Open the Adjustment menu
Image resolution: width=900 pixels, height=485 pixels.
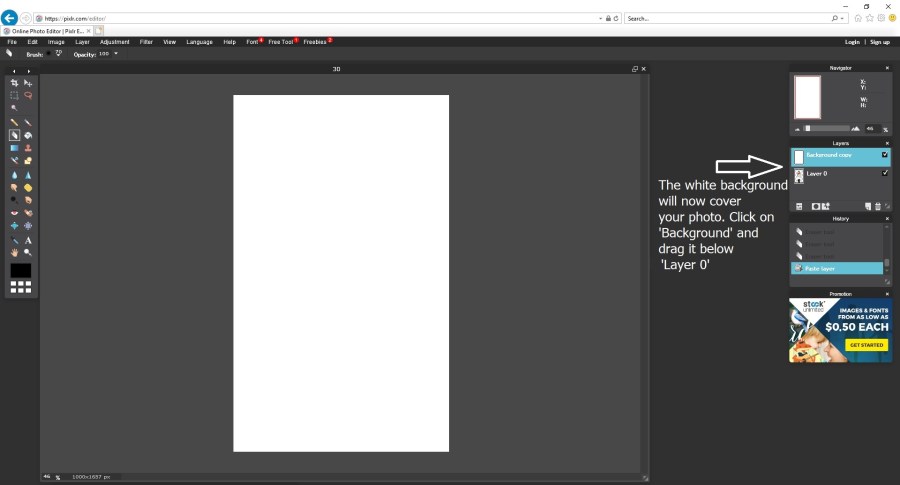click(114, 42)
